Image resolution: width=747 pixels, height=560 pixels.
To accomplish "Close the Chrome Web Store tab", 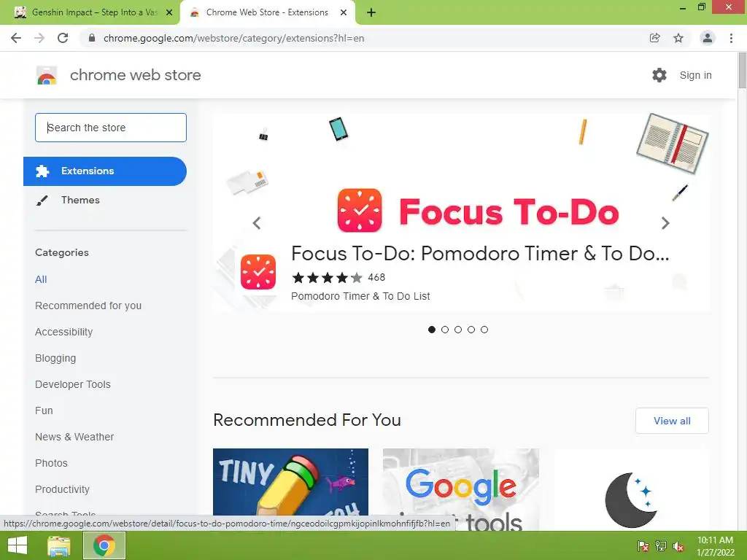I will pos(344,13).
